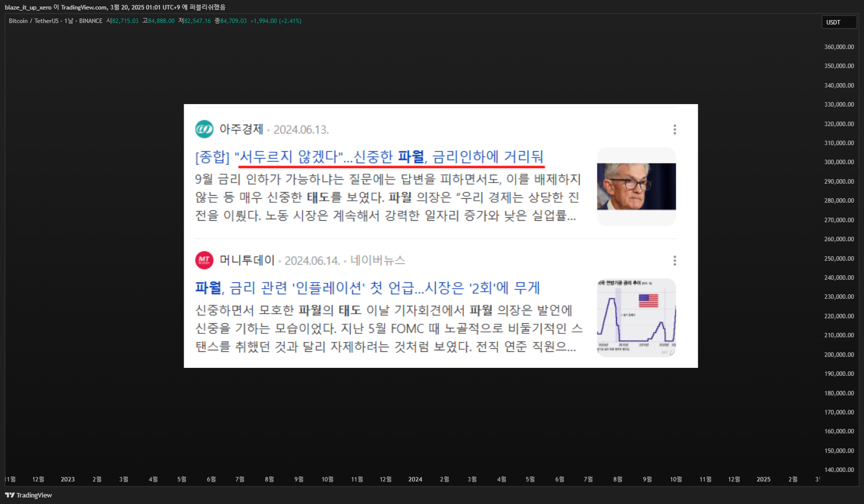This screenshot has height=504, width=864.
Task: Click the Bitcoin / TetherUS symbol title
Action: (34, 21)
